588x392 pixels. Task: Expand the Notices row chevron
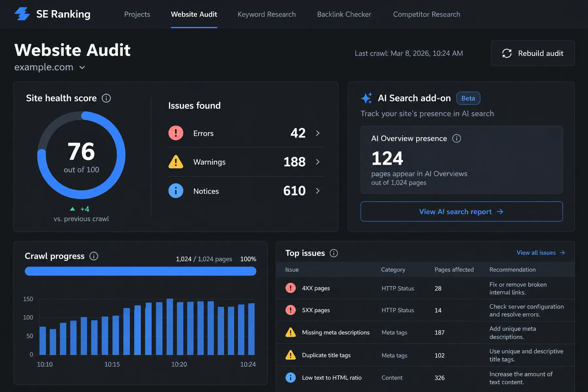[x=318, y=191]
